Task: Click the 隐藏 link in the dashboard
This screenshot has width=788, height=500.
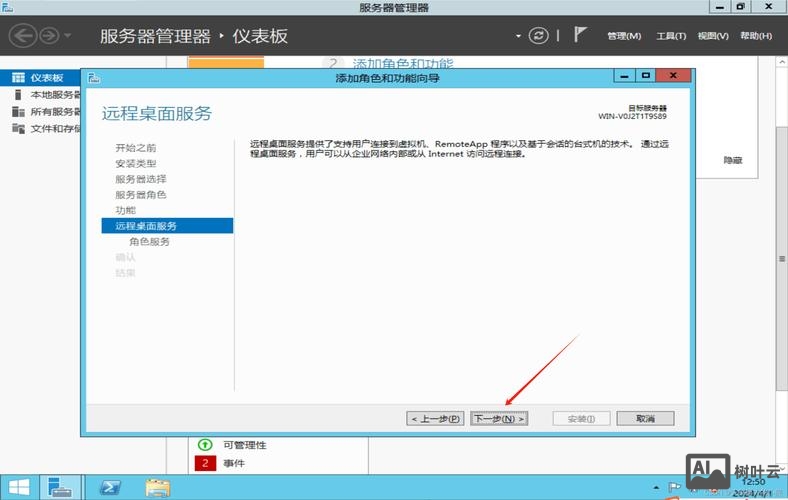Action: pyautogui.click(x=733, y=160)
